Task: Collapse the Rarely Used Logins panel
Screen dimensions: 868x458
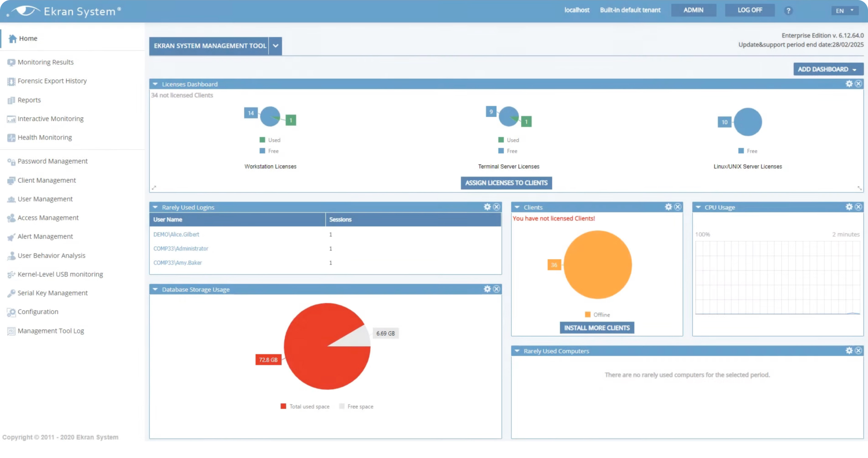Action: (155, 207)
